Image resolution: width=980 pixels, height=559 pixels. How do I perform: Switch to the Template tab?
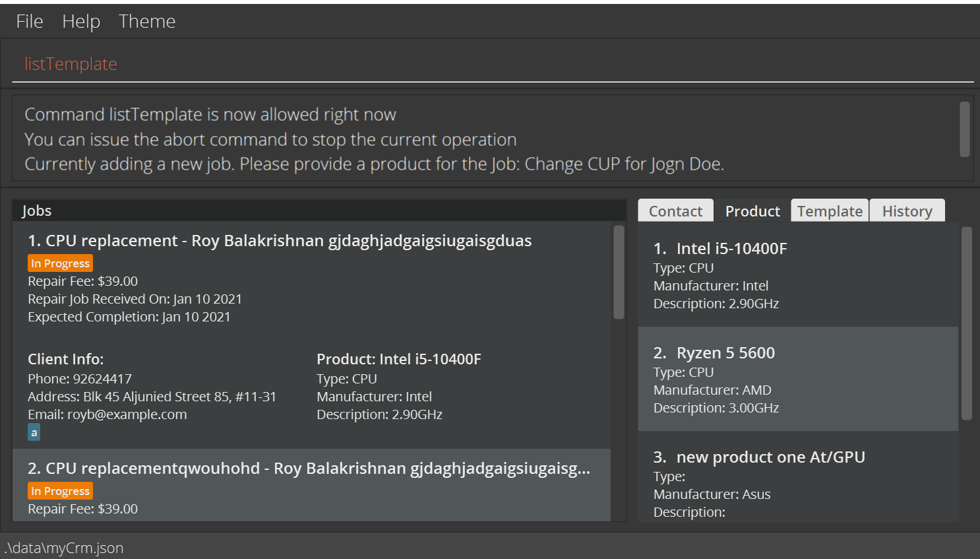(x=830, y=211)
